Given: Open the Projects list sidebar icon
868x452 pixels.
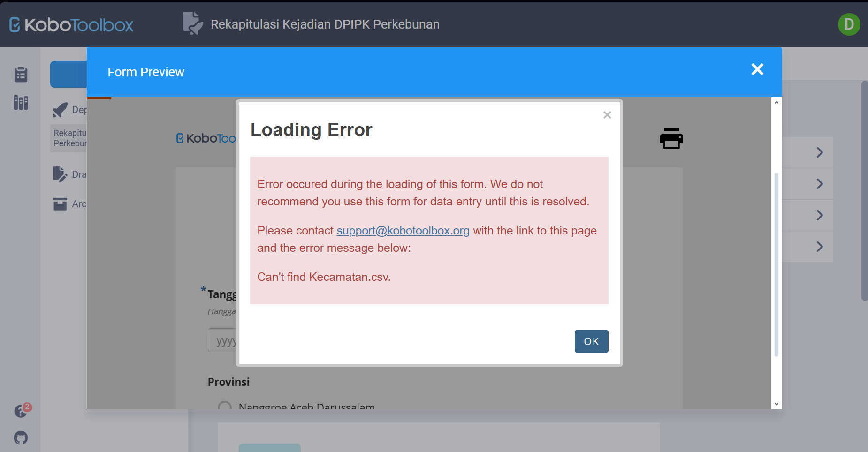Looking at the screenshot, I should [x=21, y=75].
